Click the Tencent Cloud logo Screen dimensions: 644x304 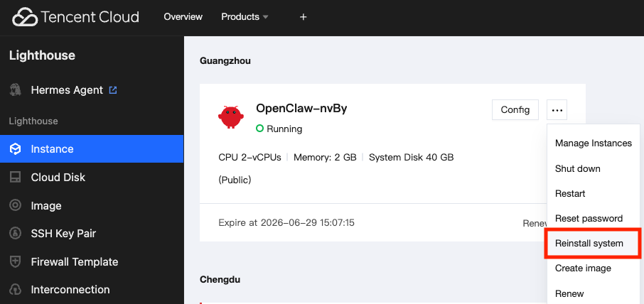[x=75, y=17]
